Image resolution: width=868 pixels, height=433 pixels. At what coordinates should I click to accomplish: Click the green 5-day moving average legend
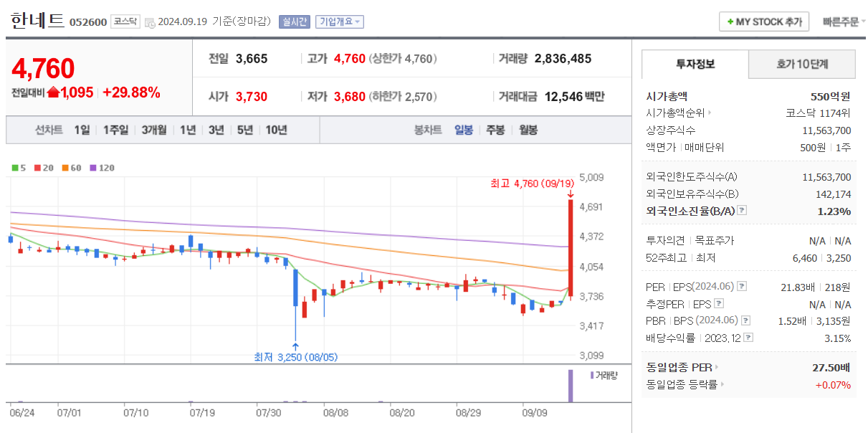(18, 168)
